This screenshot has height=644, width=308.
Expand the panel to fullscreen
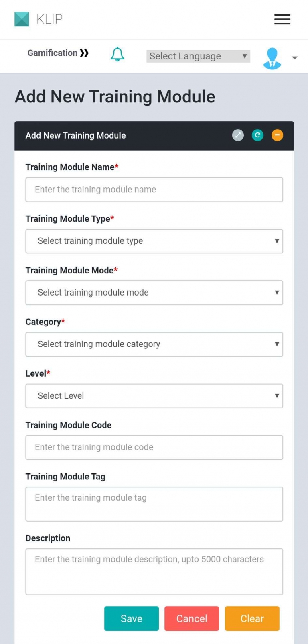pos(238,135)
